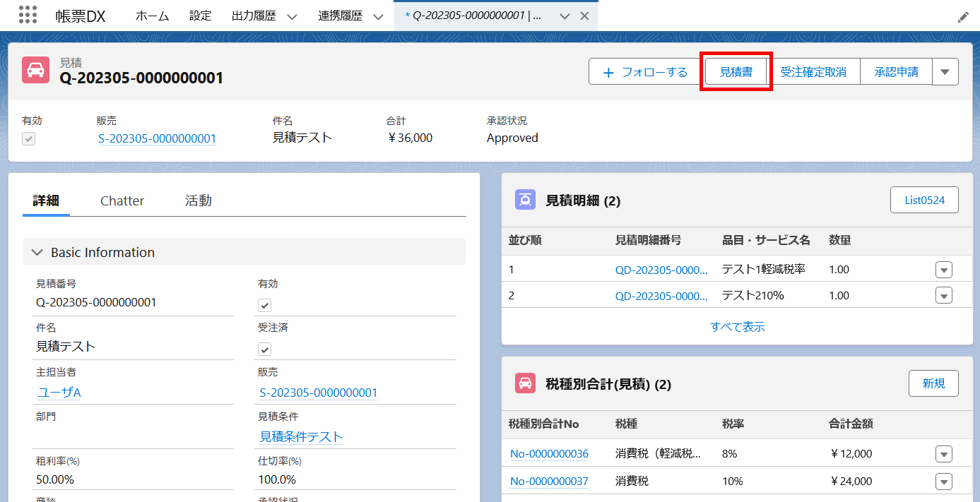Open row actions for テスト1軽減税率
980x502 pixels.
(x=944, y=269)
